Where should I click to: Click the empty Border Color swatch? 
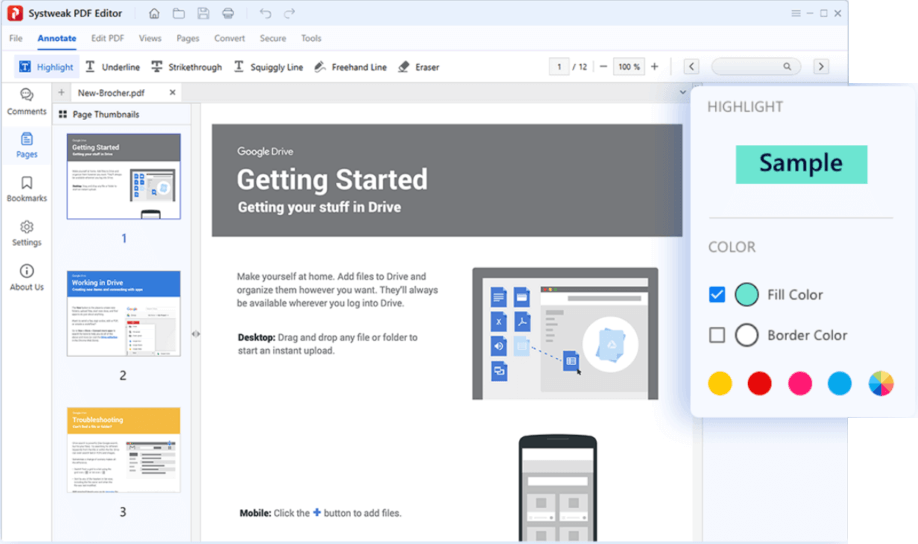[746, 335]
